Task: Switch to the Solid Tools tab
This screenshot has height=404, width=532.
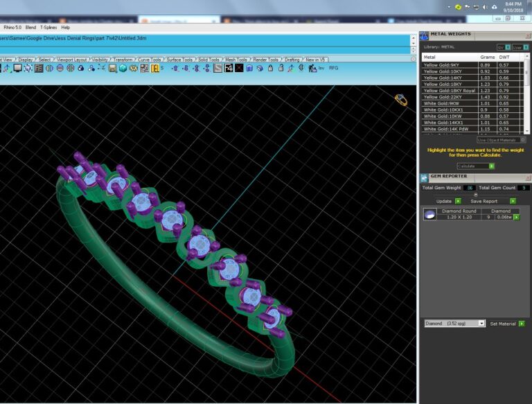Action: [x=209, y=60]
